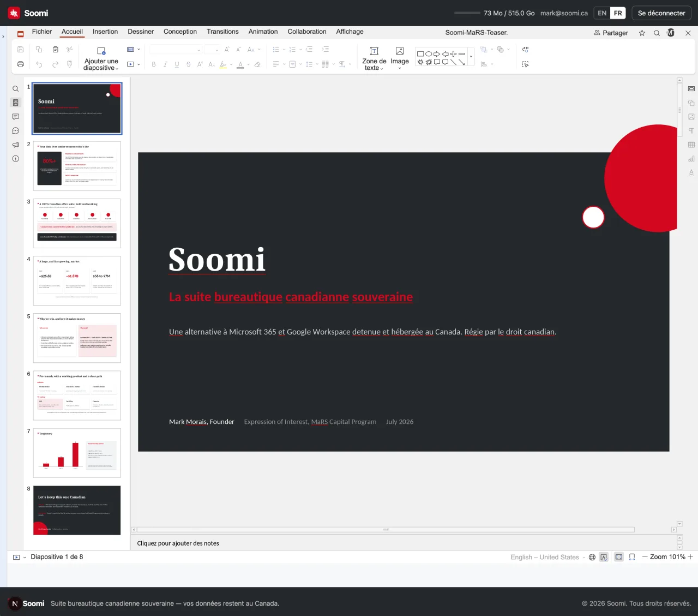This screenshot has height=616, width=698.
Task: Zoom out with the minus button
Action: tap(645, 557)
